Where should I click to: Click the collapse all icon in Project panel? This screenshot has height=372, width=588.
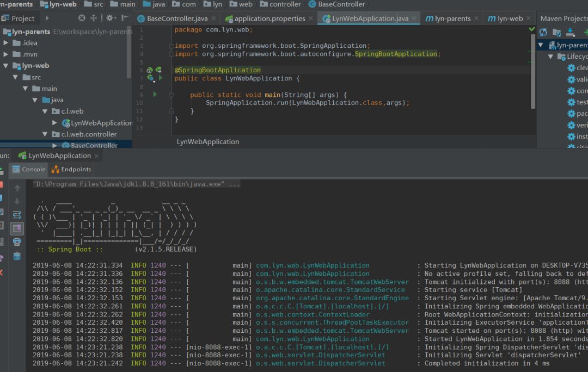coord(93,18)
